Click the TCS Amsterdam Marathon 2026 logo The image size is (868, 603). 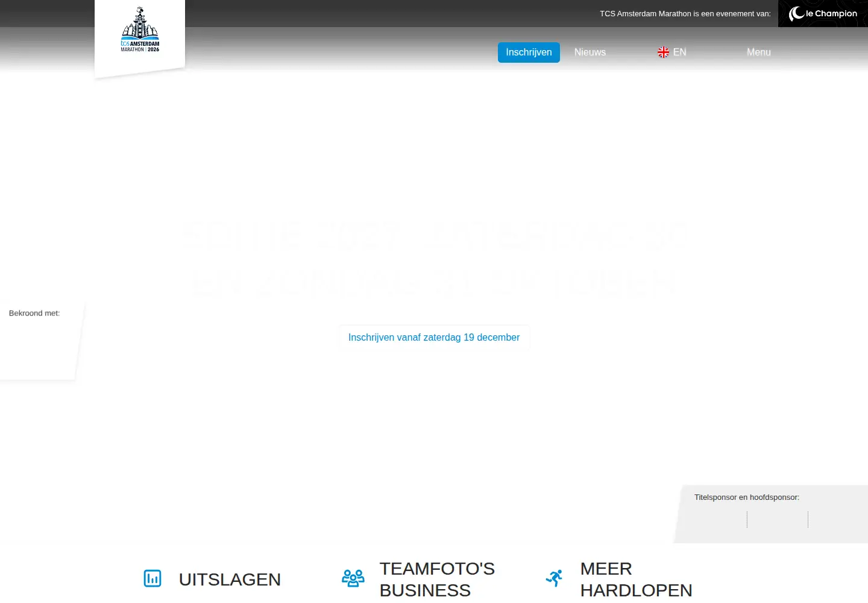tap(140, 30)
